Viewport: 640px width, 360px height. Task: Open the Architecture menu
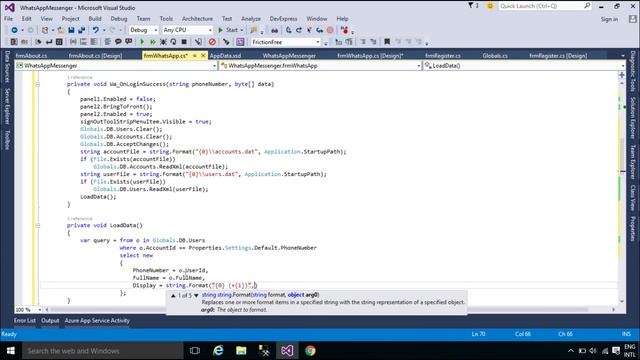[x=197, y=19]
